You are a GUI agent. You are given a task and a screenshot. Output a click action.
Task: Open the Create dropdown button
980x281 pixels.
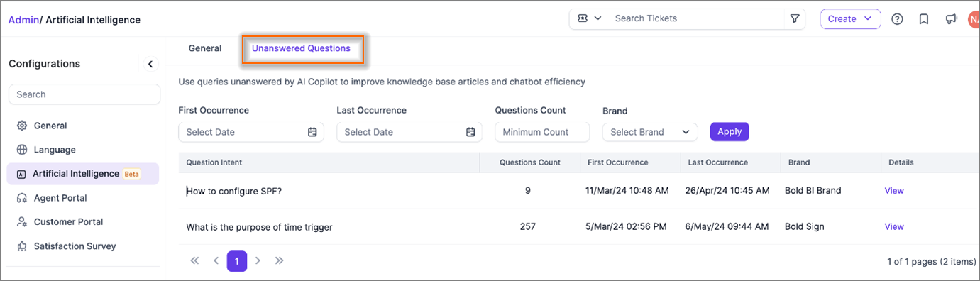pyautogui.click(x=850, y=19)
